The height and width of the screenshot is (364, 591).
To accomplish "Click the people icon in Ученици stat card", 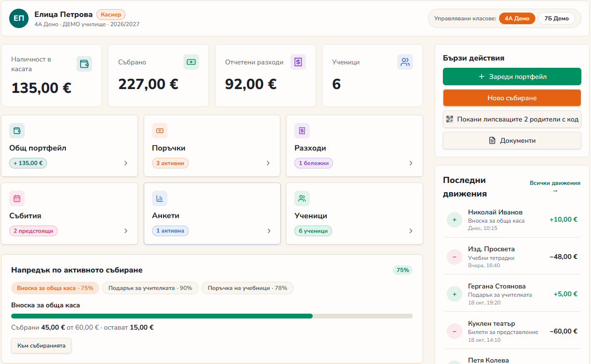I will click(x=405, y=62).
